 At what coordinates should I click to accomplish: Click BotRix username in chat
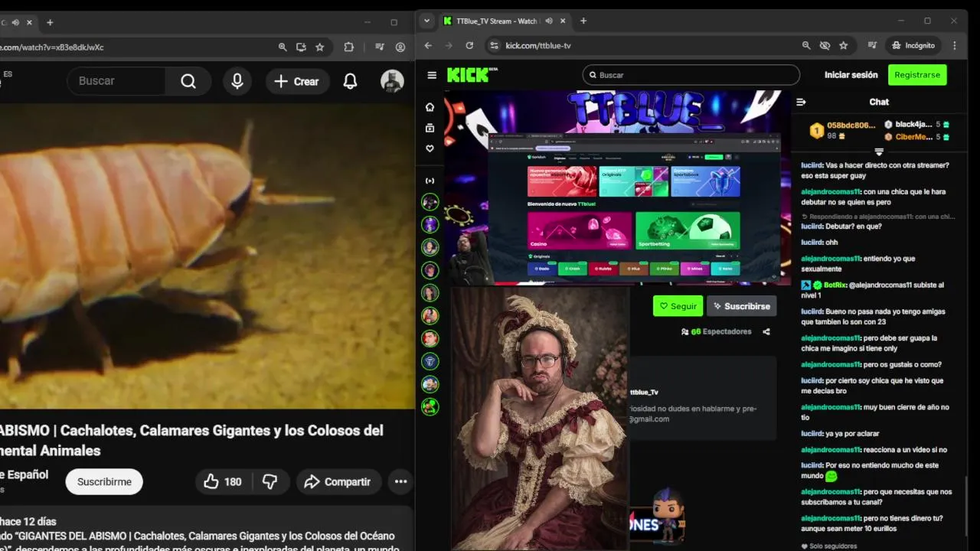(x=835, y=285)
